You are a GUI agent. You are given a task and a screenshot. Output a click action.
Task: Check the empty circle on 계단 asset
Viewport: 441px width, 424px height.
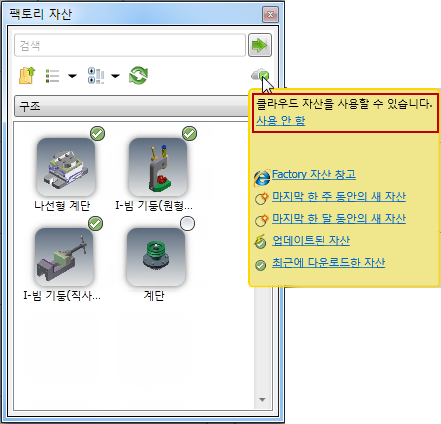[x=187, y=224]
